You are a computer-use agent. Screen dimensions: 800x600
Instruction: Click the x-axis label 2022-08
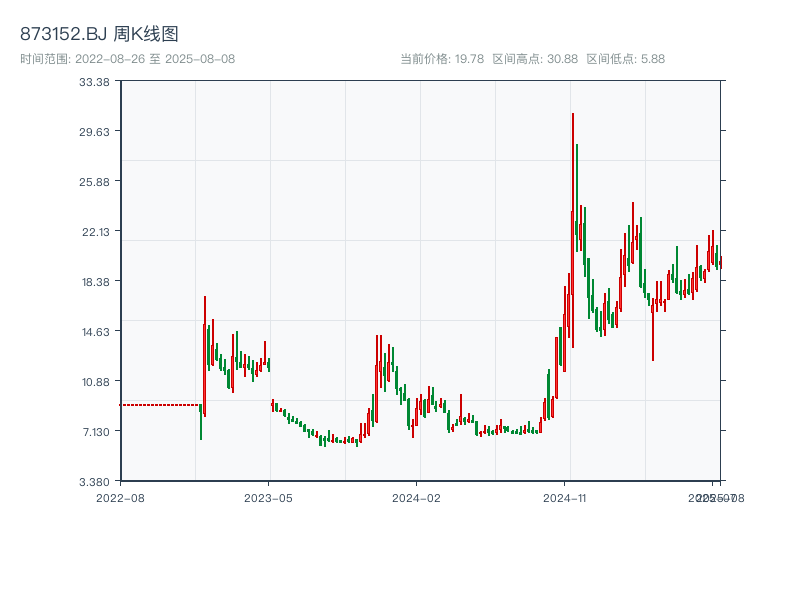[120, 498]
